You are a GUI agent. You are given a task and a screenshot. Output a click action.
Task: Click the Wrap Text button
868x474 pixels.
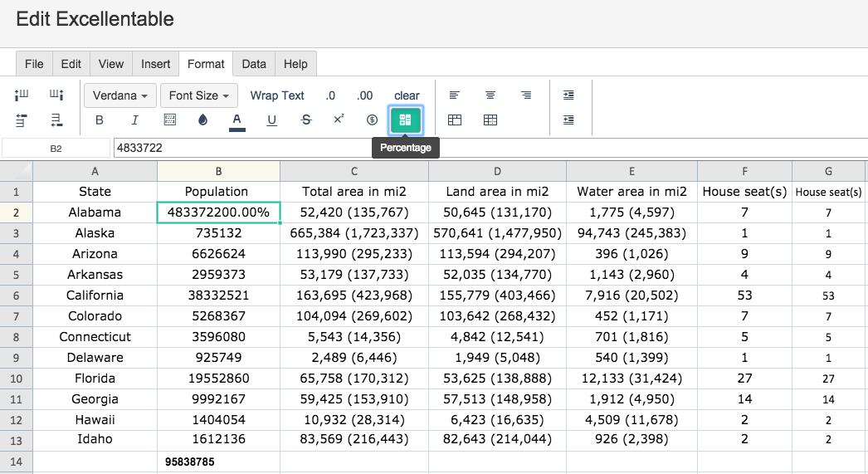tap(277, 95)
